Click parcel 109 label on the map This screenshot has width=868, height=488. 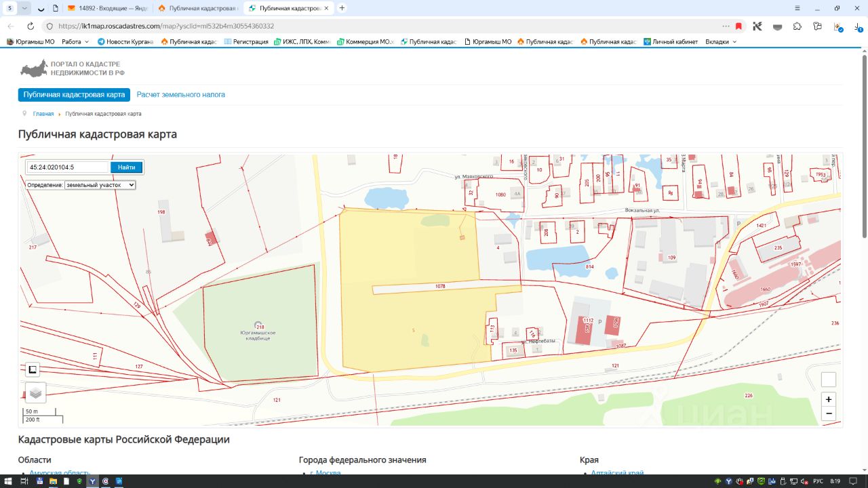tap(671, 258)
